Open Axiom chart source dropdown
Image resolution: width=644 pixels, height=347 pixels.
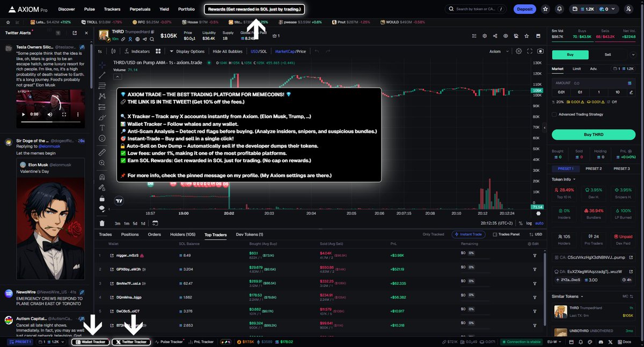pyautogui.click(x=497, y=52)
